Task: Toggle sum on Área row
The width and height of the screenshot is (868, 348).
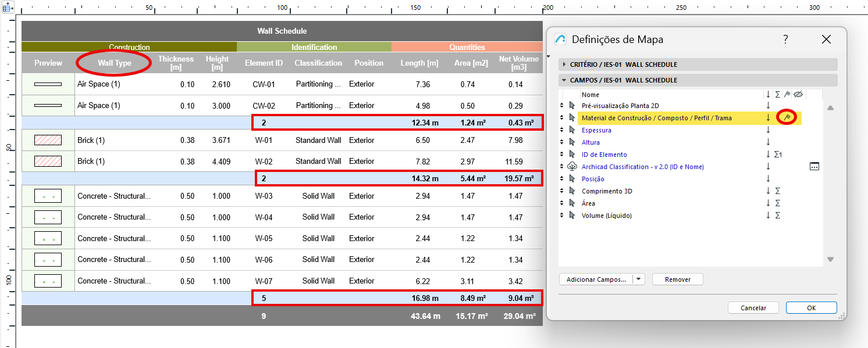Action: coord(778,203)
